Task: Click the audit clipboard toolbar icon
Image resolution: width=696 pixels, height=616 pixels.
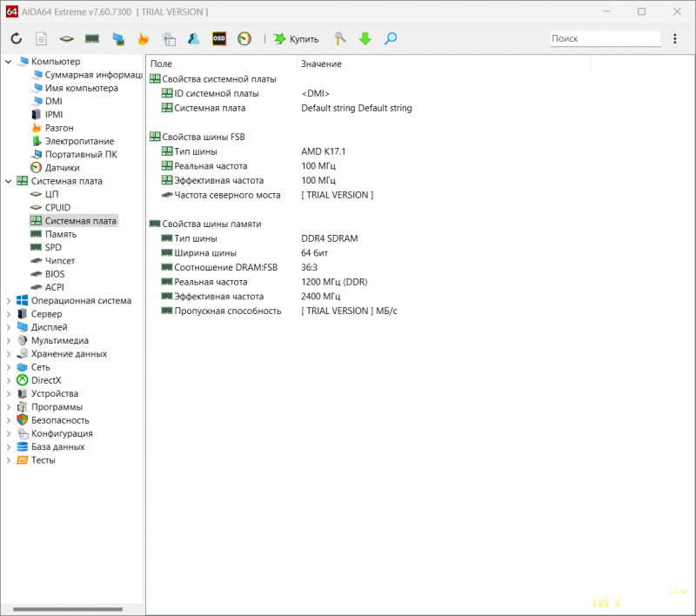Action: tap(168, 38)
